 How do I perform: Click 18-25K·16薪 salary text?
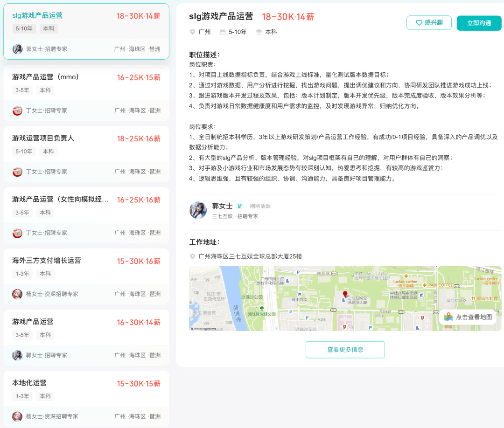point(139,139)
